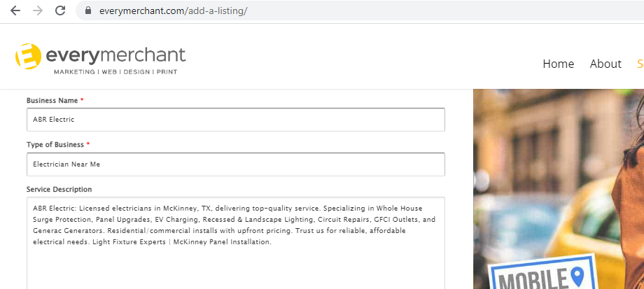Click the Service Description label
The height and width of the screenshot is (289, 644).
pyautogui.click(x=59, y=189)
